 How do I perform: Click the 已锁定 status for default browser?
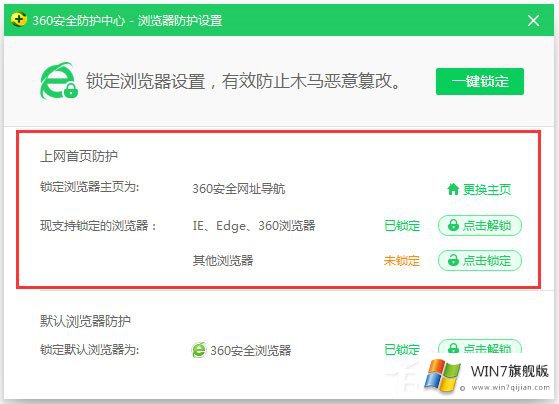(x=402, y=349)
